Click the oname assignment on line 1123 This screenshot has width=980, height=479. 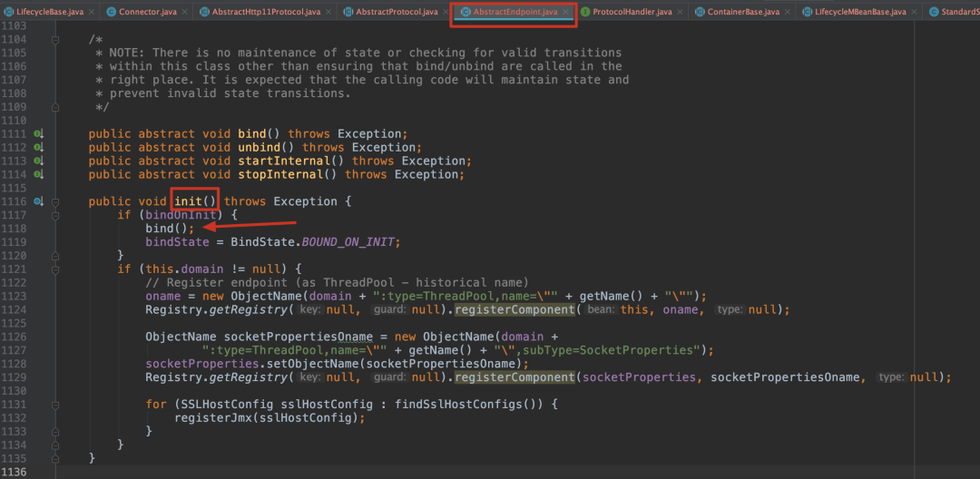click(163, 296)
